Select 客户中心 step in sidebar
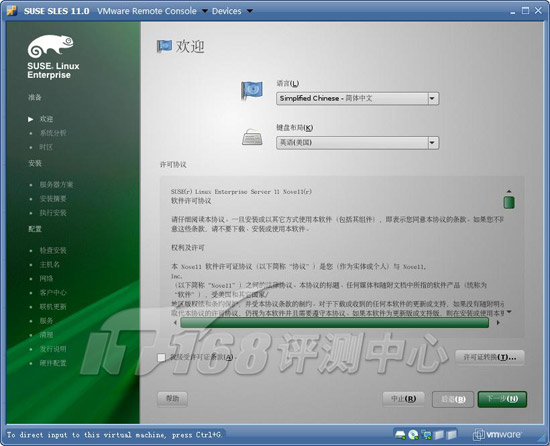The image size is (550, 446). (x=53, y=292)
